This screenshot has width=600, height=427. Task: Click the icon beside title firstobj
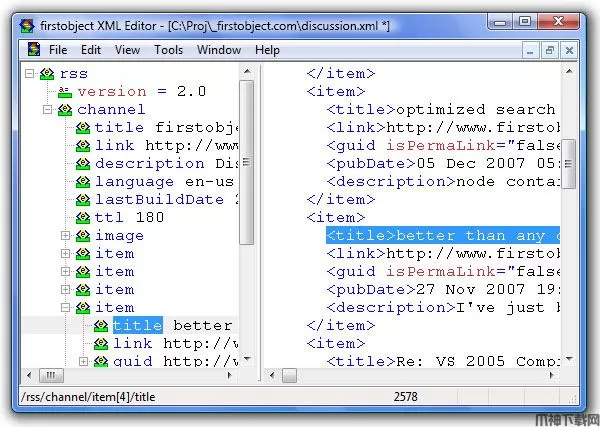[x=83, y=128]
